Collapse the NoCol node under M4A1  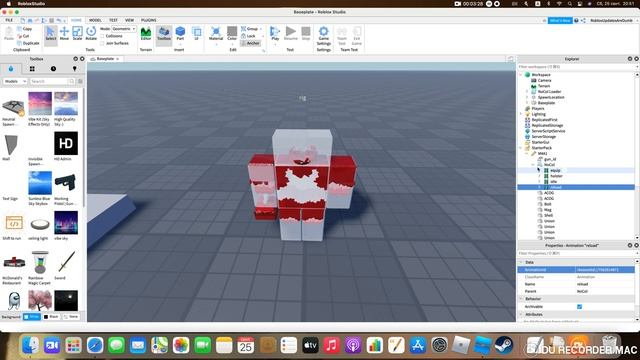pyautogui.click(x=533, y=164)
